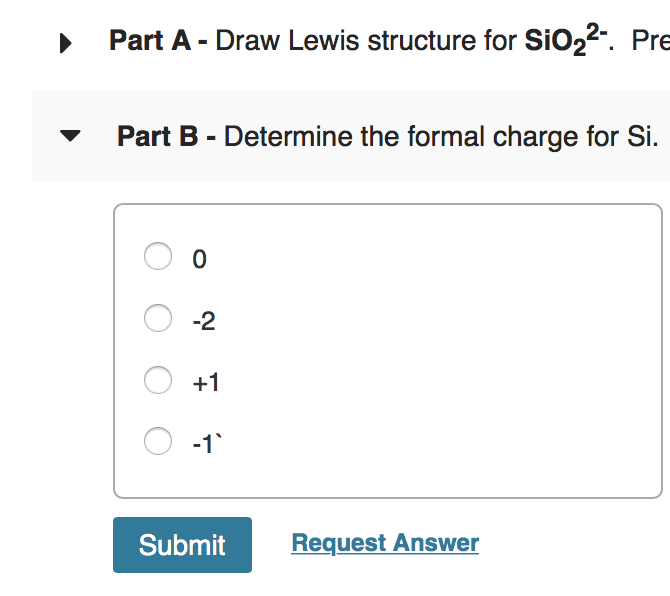Submit the formal charge answer

click(182, 545)
